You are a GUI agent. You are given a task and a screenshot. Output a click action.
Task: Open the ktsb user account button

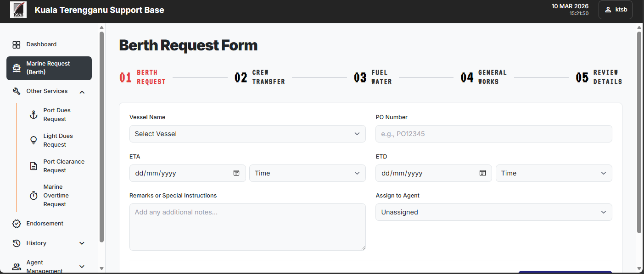point(616,10)
